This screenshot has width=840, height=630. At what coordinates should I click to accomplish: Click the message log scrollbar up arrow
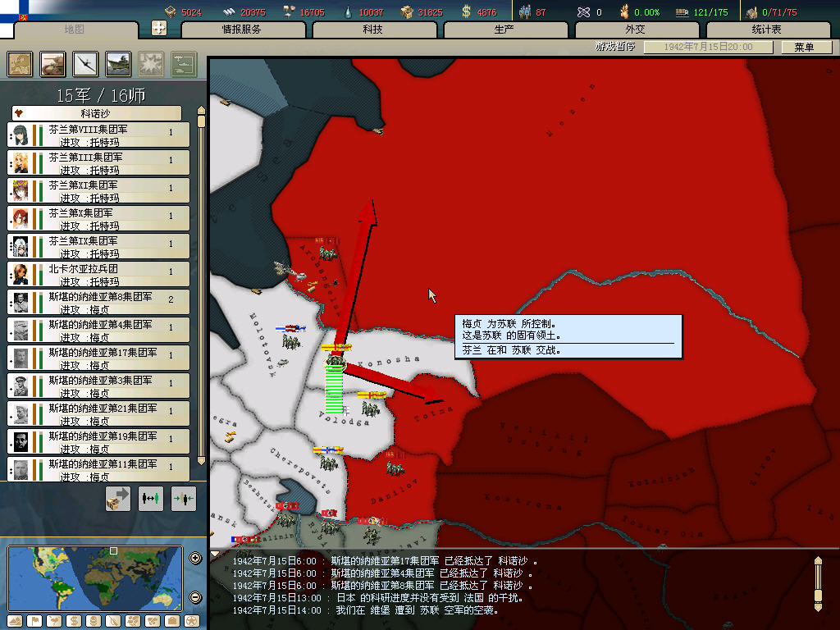pyautogui.click(x=818, y=561)
